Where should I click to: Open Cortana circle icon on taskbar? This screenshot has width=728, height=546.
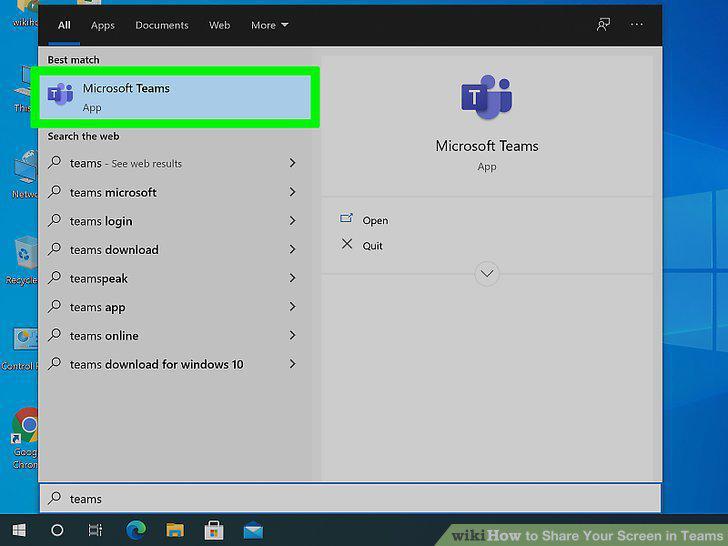tap(57, 530)
